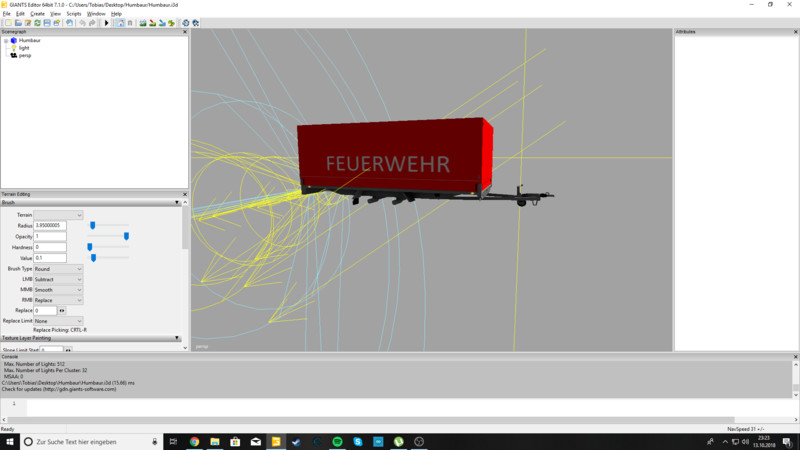
Task: Click the Opacity input field
Action: tap(50, 236)
